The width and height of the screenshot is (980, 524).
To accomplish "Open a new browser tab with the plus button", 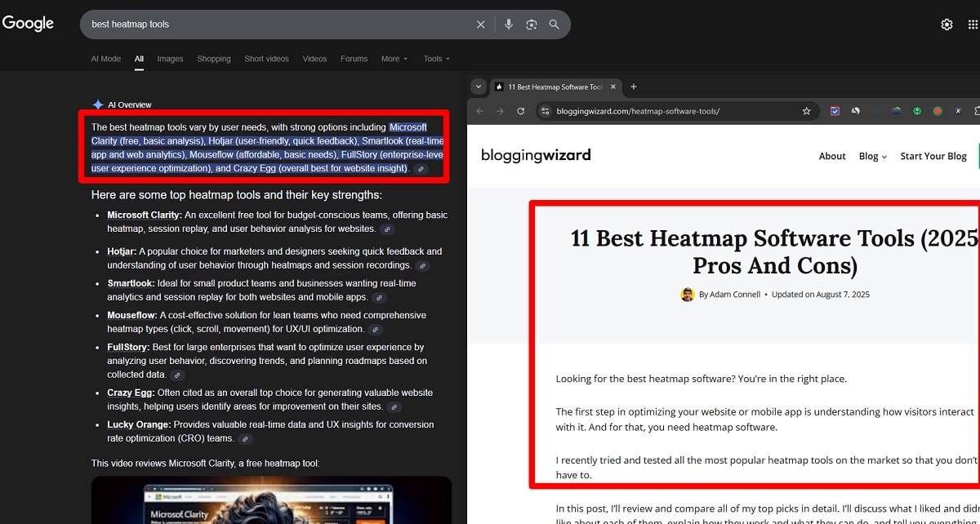I will point(634,87).
